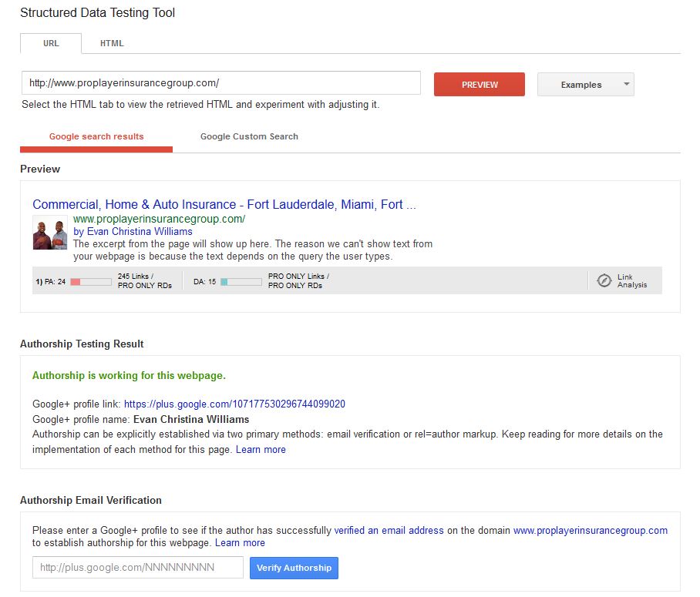
Task: Click the 1) PA: 24 label
Action: [x=50, y=281]
